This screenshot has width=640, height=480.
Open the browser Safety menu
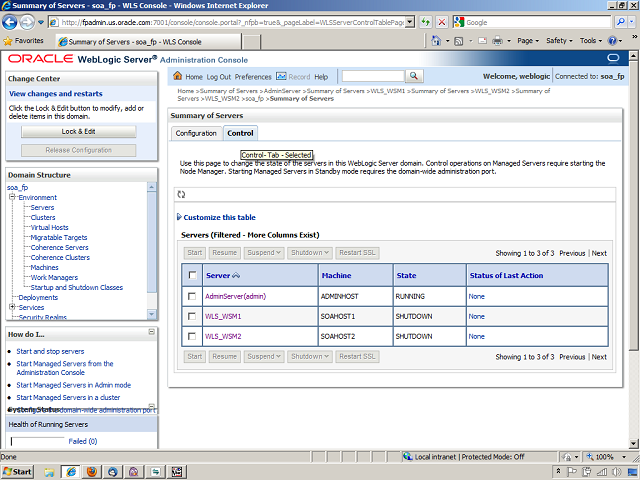click(x=559, y=41)
